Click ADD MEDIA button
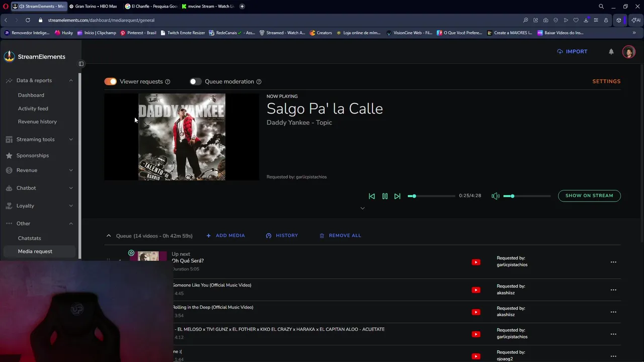The width and height of the screenshot is (644, 362). 225,235
